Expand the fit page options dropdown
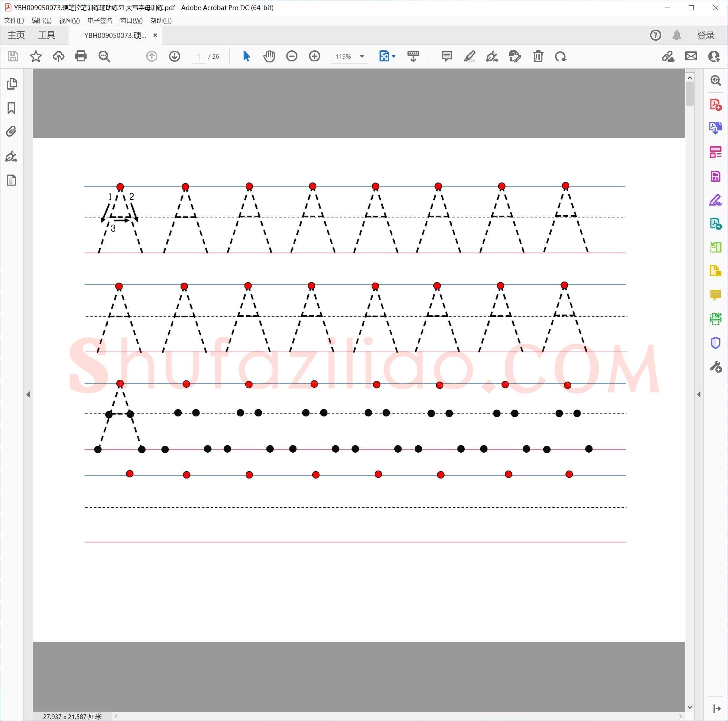 tap(394, 57)
